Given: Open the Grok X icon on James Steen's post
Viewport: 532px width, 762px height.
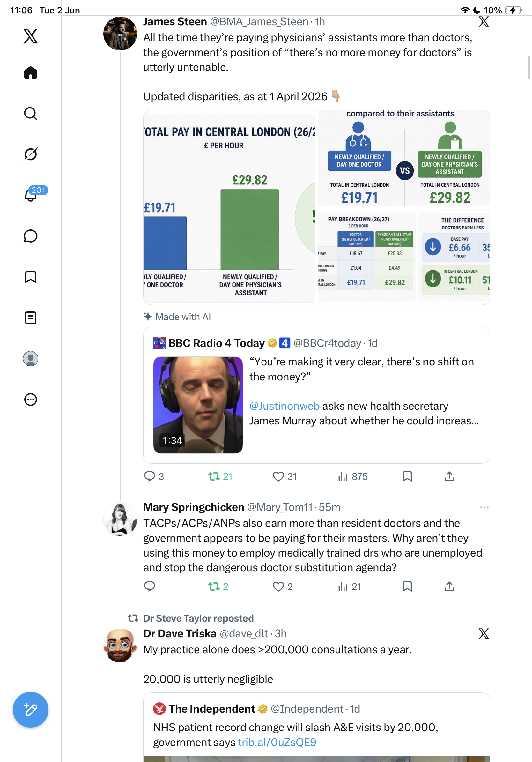Looking at the screenshot, I should click(484, 22).
